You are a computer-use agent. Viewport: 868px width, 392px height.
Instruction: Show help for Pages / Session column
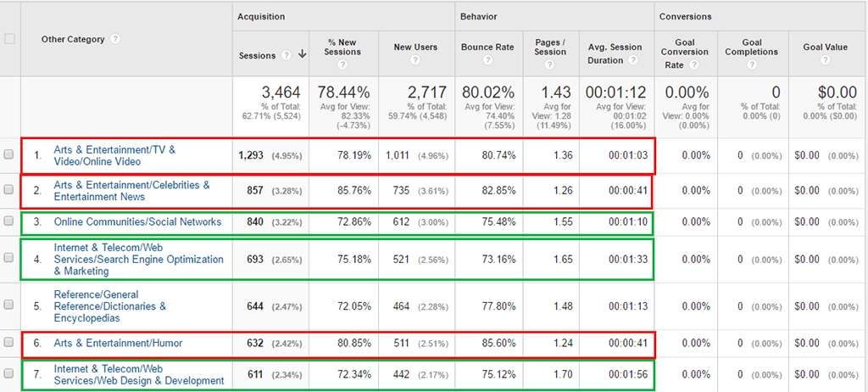coord(550,64)
